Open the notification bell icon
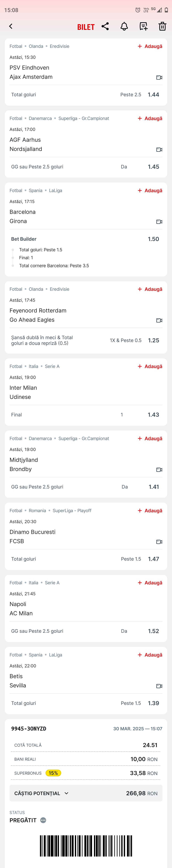 pyautogui.click(x=124, y=26)
